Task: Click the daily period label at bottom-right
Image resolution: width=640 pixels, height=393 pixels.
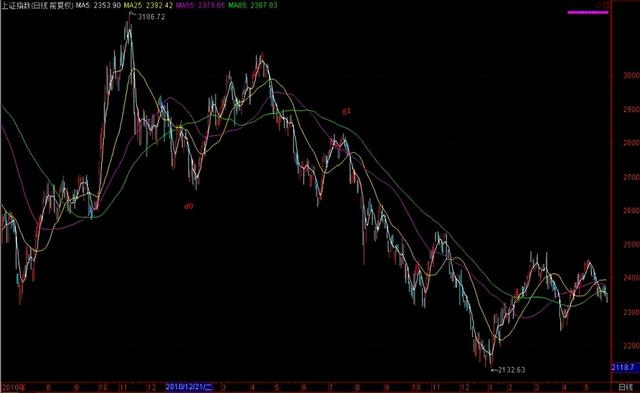Action: click(x=625, y=387)
